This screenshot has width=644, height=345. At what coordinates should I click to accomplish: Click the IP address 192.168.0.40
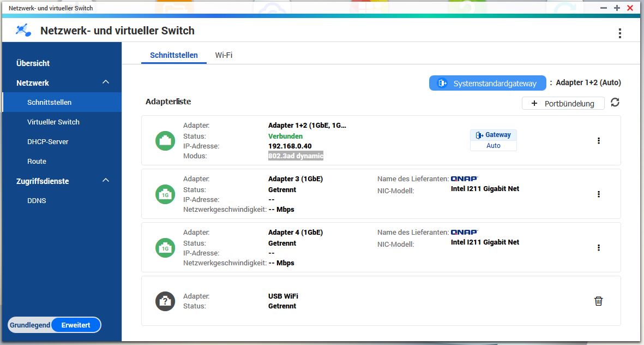(x=290, y=146)
